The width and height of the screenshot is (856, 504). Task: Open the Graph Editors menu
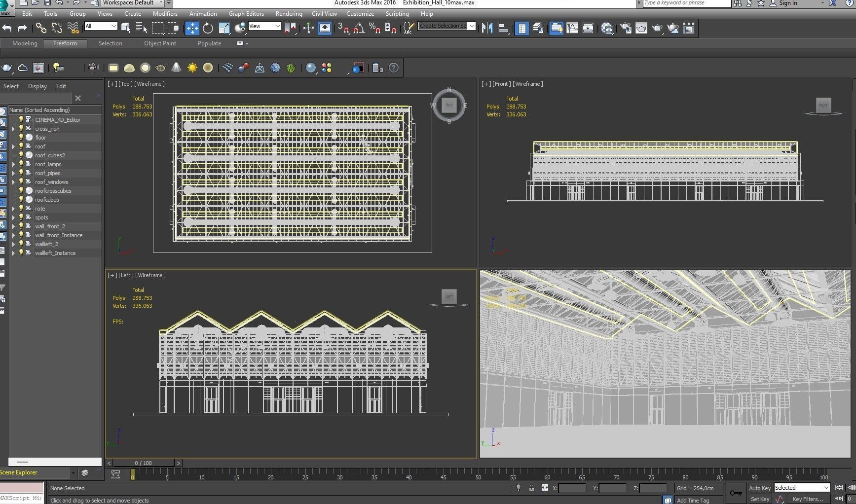(x=246, y=14)
